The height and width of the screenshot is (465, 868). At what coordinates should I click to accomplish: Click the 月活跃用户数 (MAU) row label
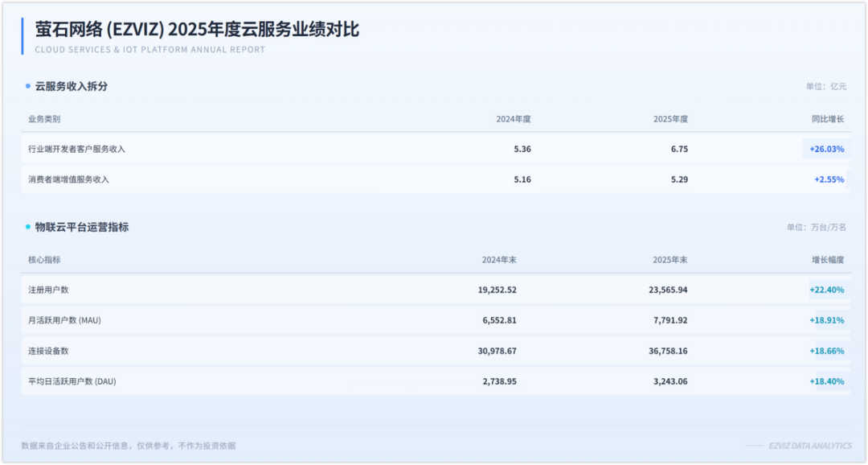coord(64,320)
